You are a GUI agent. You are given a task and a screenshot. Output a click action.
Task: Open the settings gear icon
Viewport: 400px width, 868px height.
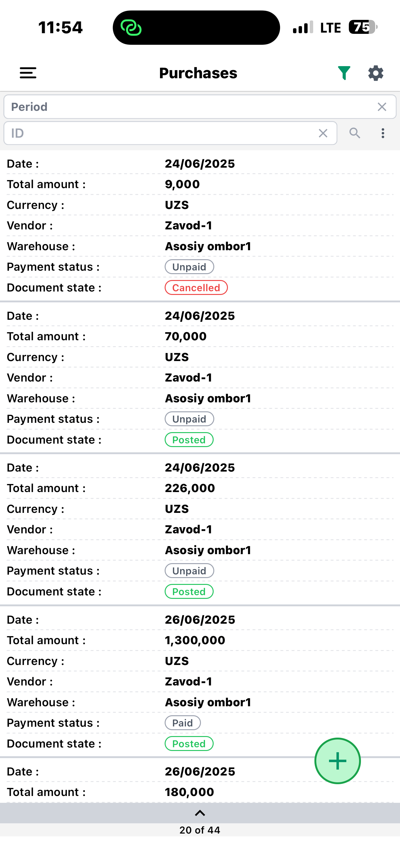coord(376,73)
